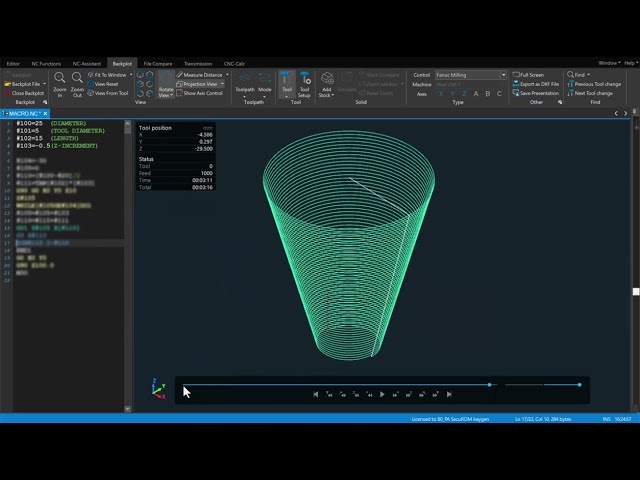This screenshot has height=480, width=640.
Task: Toggle the C axis button
Action: [x=499, y=94]
